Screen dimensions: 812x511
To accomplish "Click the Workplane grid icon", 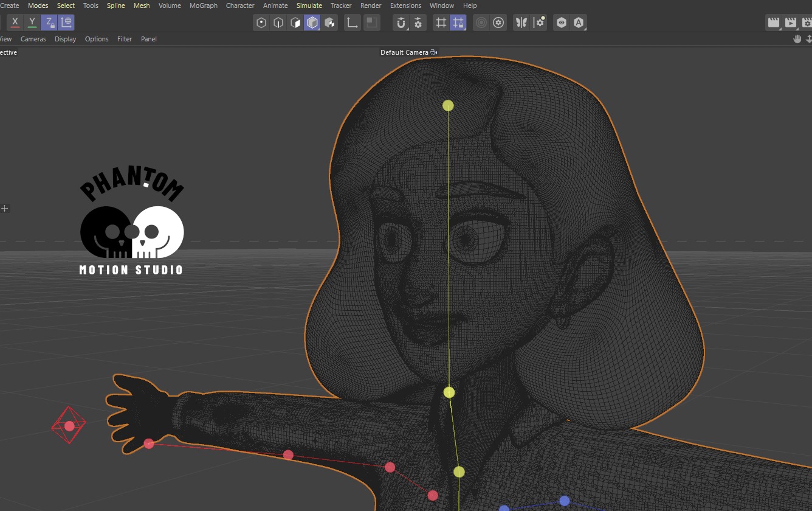I will click(441, 23).
